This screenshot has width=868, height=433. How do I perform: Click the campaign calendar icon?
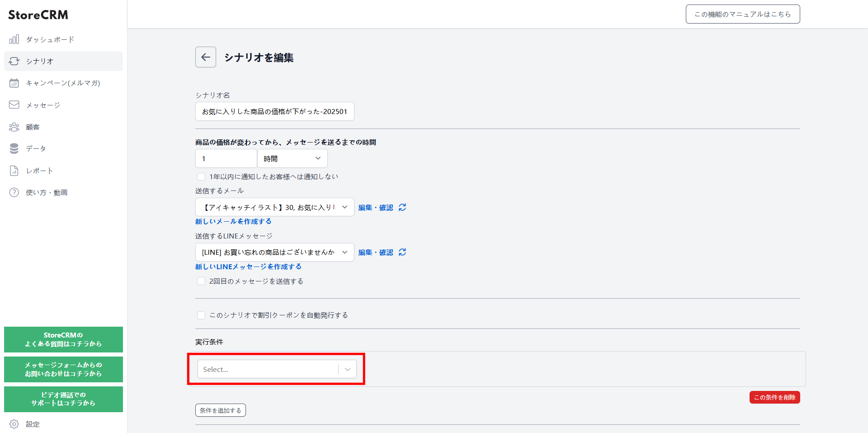(14, 83)
